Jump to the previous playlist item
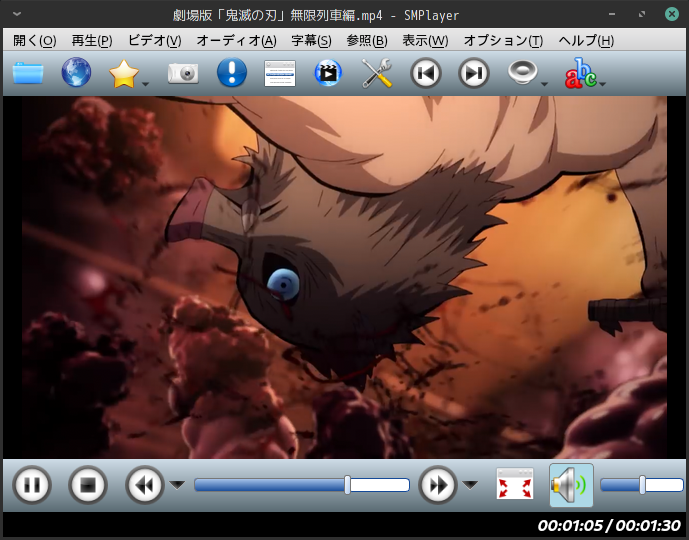 click(425, 73)
